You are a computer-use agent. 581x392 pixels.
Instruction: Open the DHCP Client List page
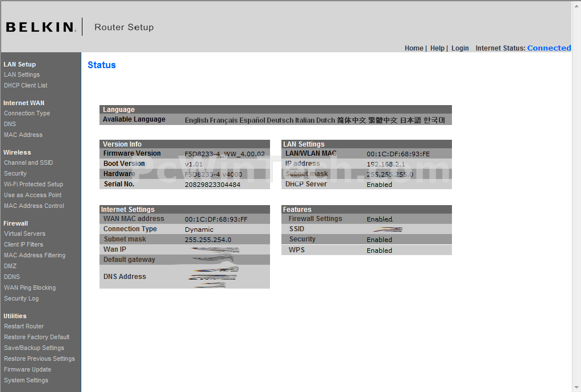pos(26,85)
